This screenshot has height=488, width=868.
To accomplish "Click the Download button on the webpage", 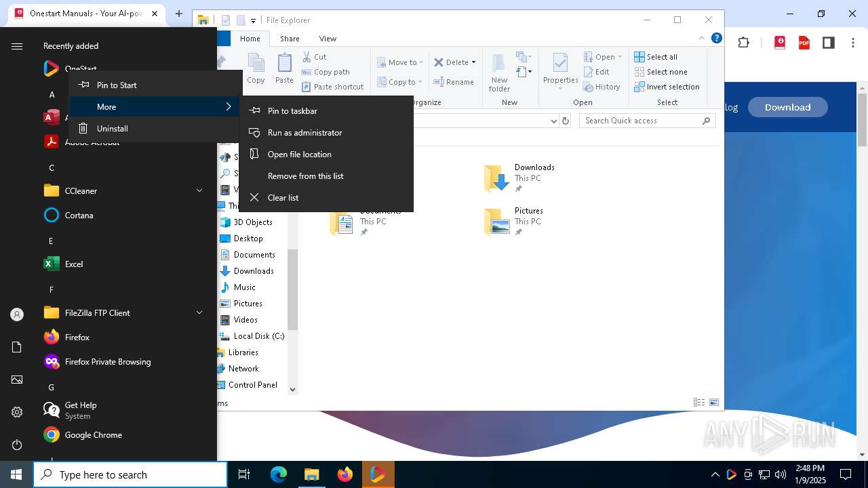I will tap(787, 107).
